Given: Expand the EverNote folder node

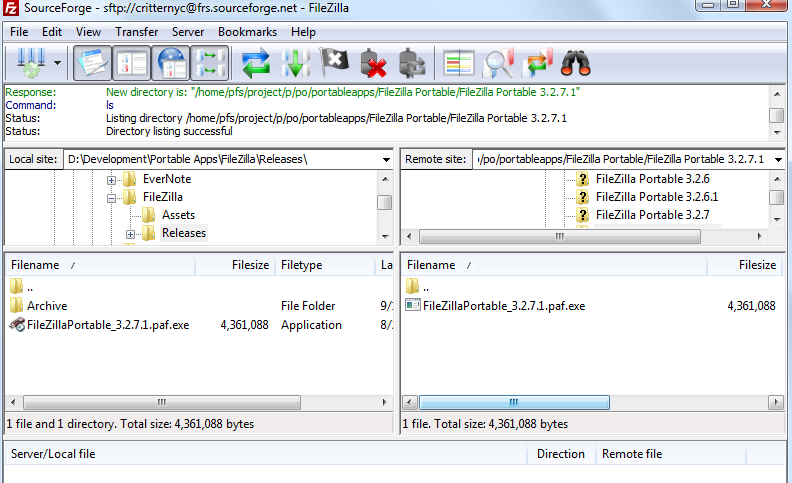Looking at the screenshot, I should [x=111, y=180].
